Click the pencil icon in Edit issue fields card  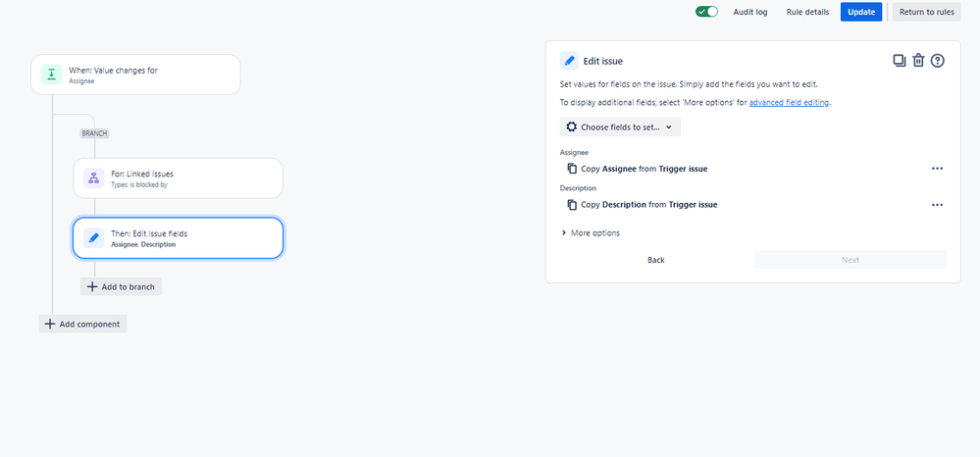[x=94, y=238]
